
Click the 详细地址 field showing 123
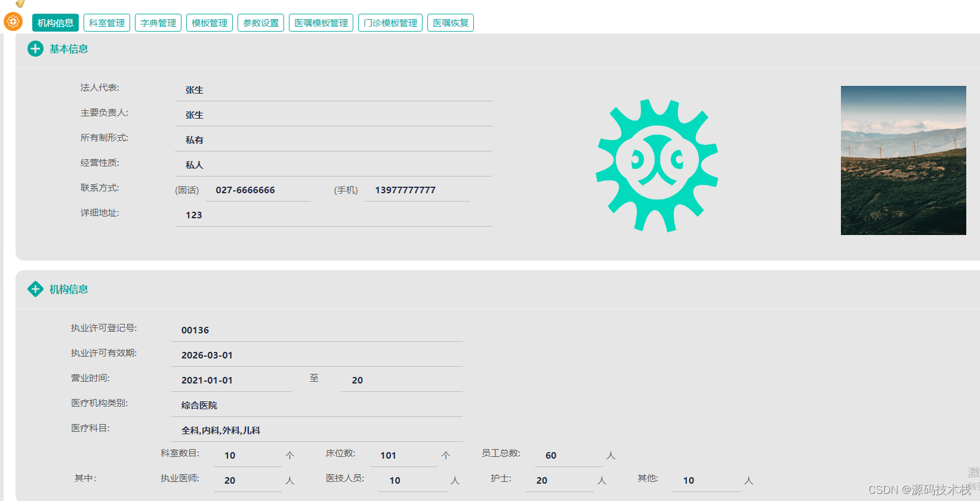click(334, 215)
